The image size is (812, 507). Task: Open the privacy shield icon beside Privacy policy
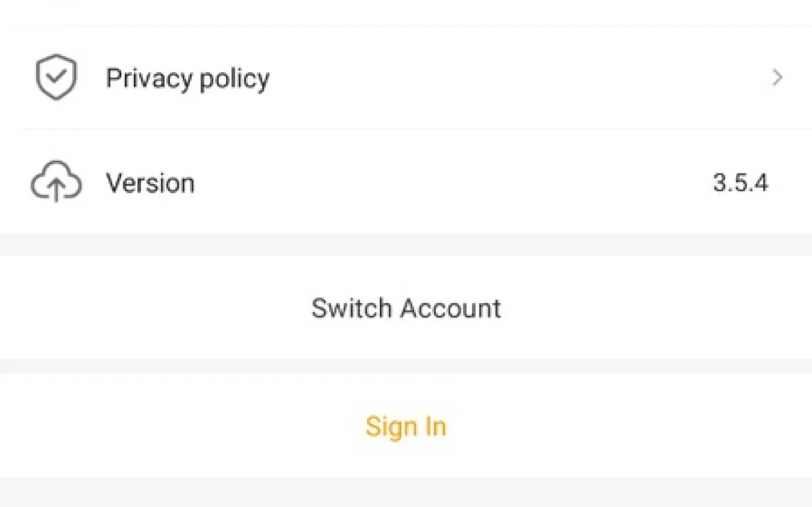pos(56,77)
